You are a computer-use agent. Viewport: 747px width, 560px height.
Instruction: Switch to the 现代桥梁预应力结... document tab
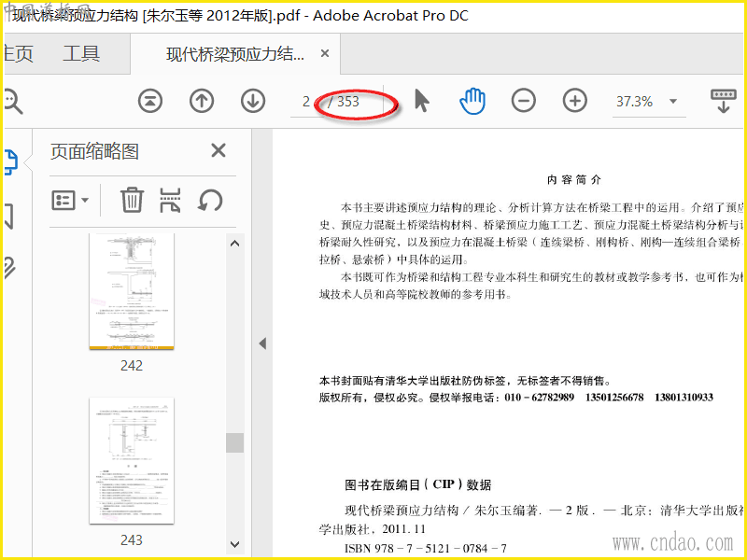(x=235, y=54)
